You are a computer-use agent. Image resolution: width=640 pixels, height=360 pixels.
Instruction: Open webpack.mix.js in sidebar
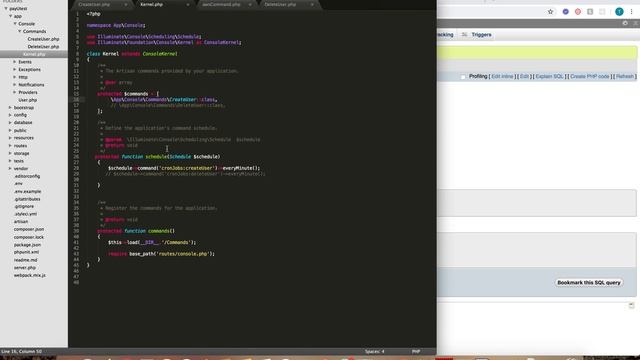(29, 276)
